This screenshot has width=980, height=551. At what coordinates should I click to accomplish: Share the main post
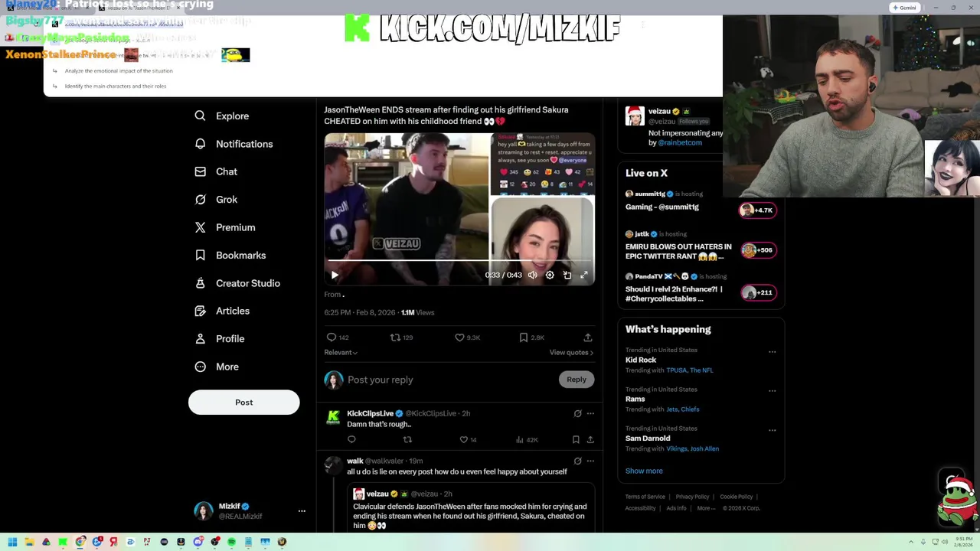tap(588, 337)
